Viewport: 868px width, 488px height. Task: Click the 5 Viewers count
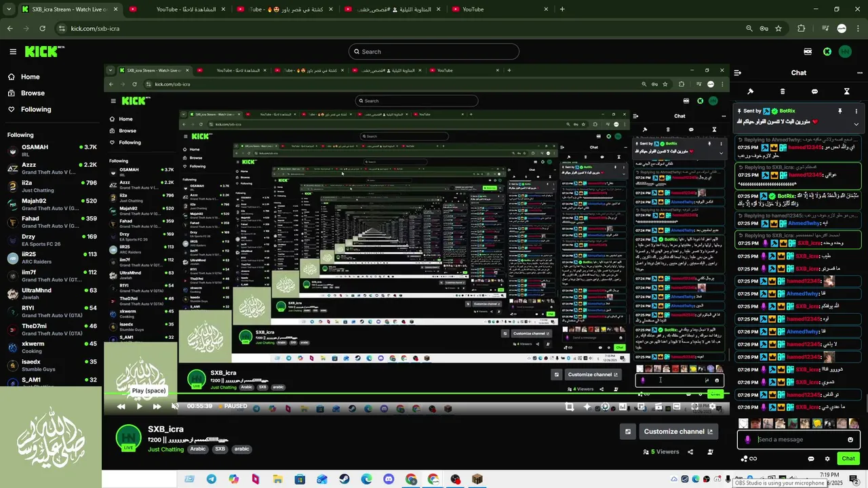point(661,452)
